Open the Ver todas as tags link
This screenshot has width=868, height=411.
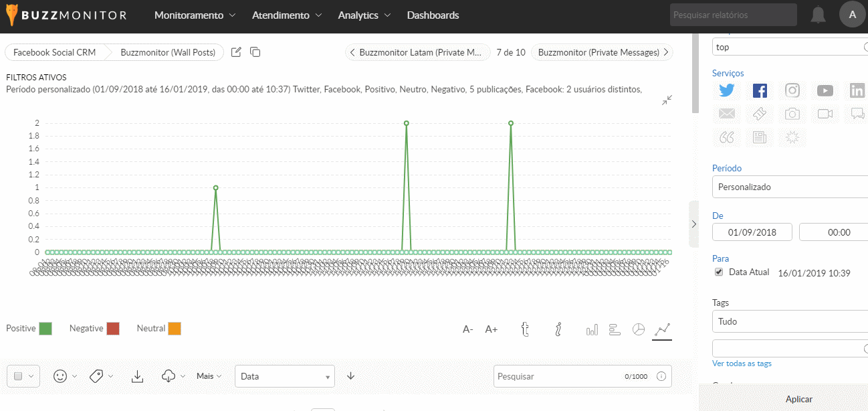(742, 363)
